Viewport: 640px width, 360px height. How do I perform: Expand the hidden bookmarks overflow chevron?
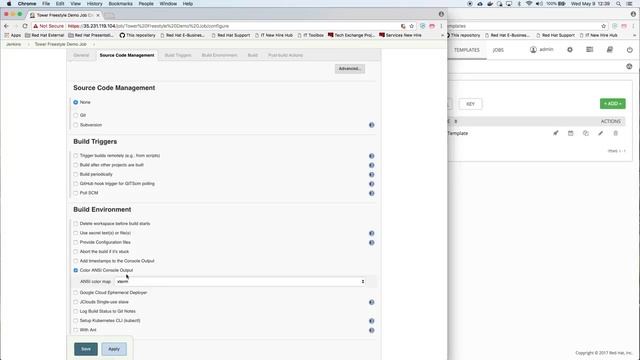pos(442,36)
